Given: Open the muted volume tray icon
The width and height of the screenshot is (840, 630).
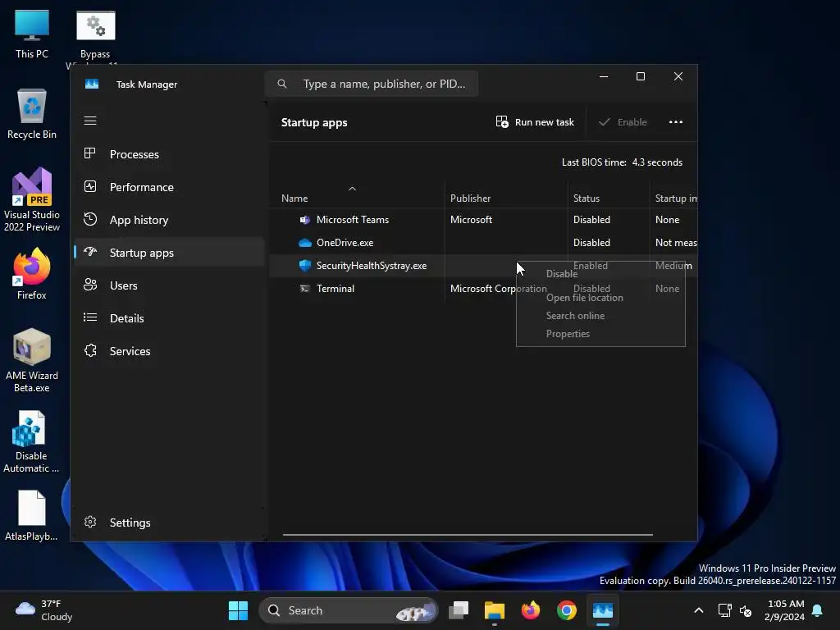Looking at the screenshot, I should (745, 610).
